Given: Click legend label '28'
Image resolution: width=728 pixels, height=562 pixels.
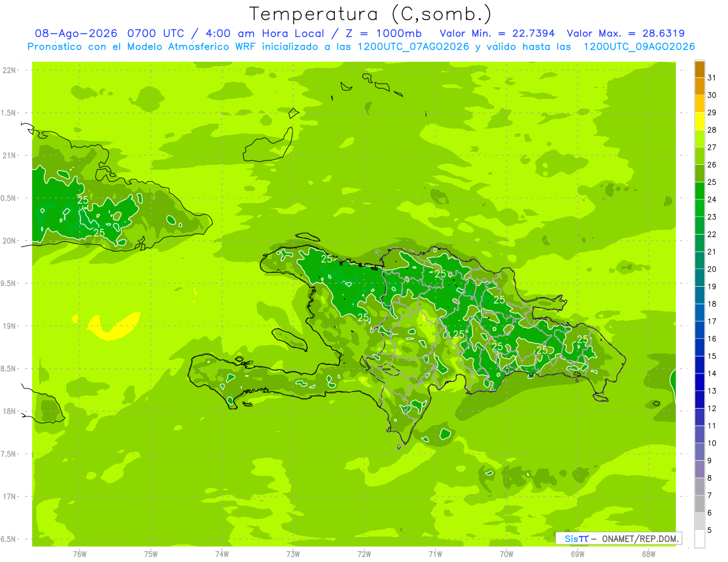Looking at the screenshot, I should 712,130.
